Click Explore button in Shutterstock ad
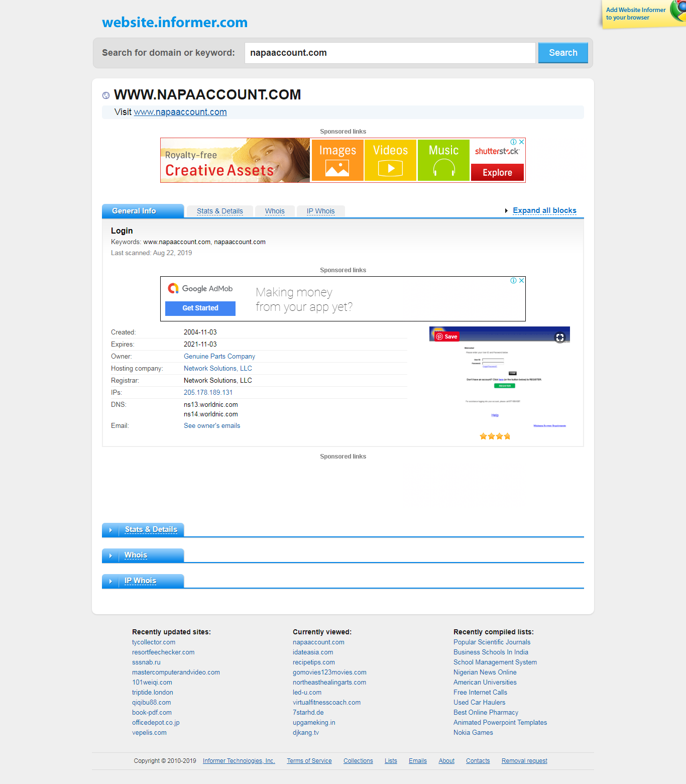Image resolution: width=686 pixels, height=784 pixels. click(x=497, y=172)
